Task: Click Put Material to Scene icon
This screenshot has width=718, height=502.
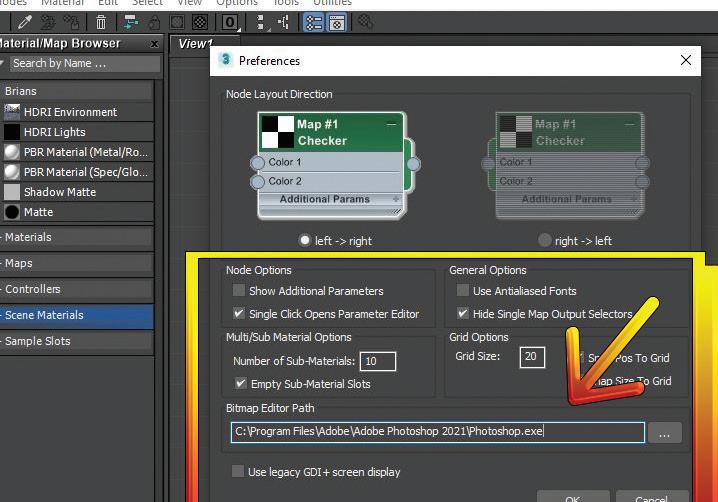Action: (x=48, y=22)
